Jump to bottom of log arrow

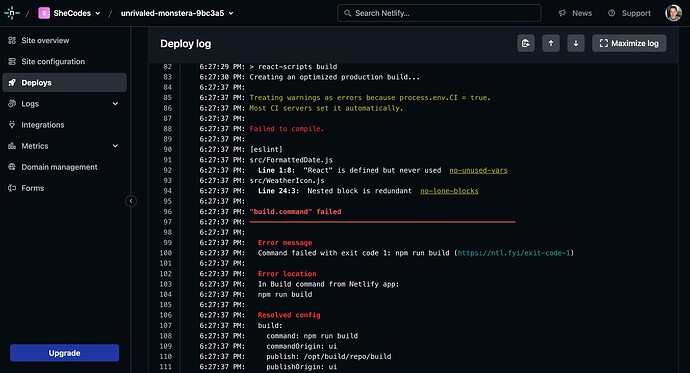pyautogui.click(x=576, y=43)
